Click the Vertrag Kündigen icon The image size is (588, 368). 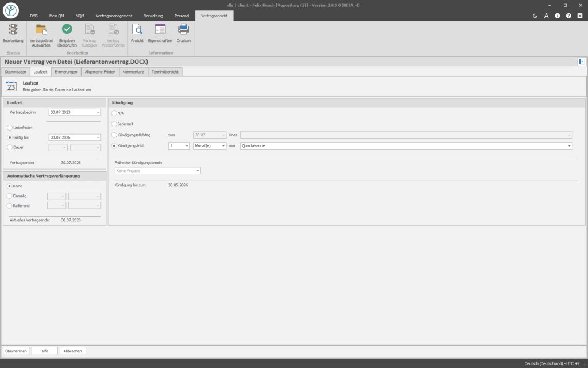[90, 29]
